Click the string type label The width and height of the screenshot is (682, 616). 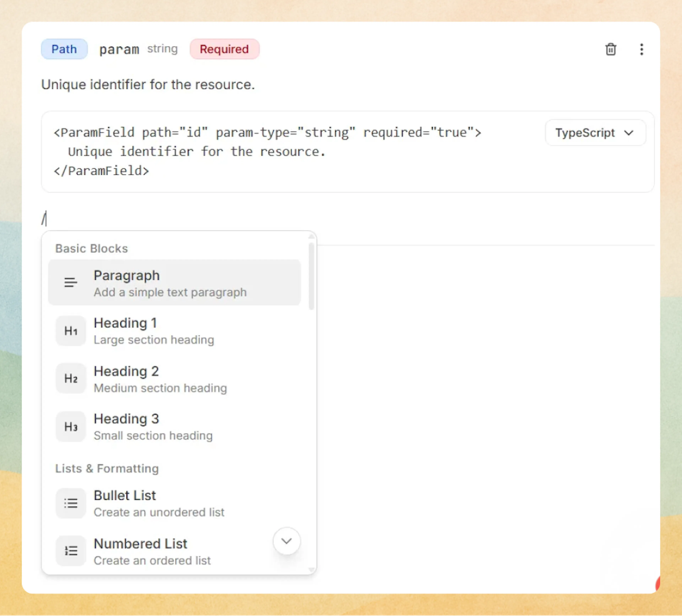point(162,49)
